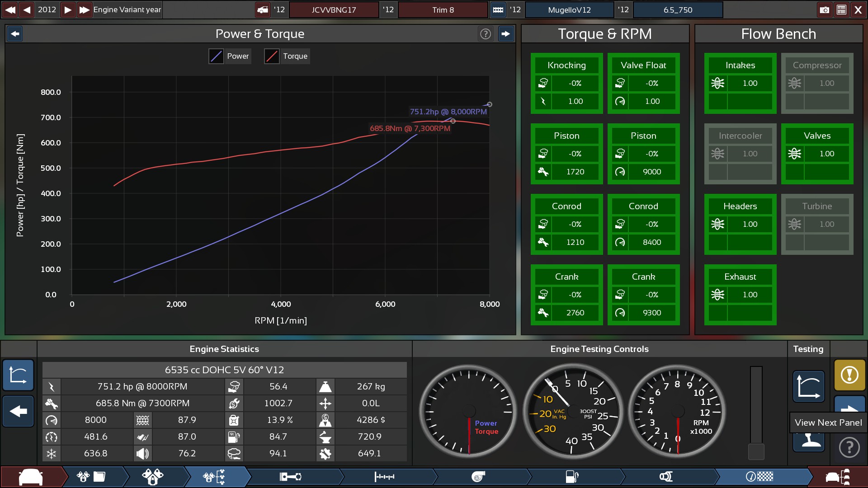
Task: Open the car model tab in the bottom bar
Action: pyautogui.click(x=31, y=477)
